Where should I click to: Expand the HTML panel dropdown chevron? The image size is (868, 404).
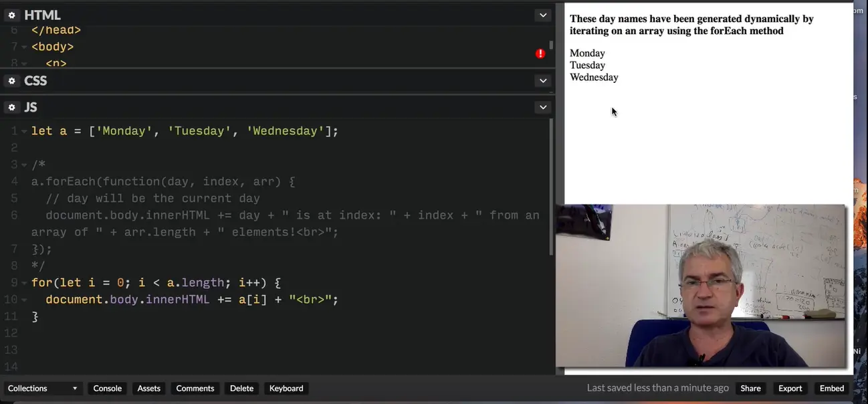(x=543, y=15)
